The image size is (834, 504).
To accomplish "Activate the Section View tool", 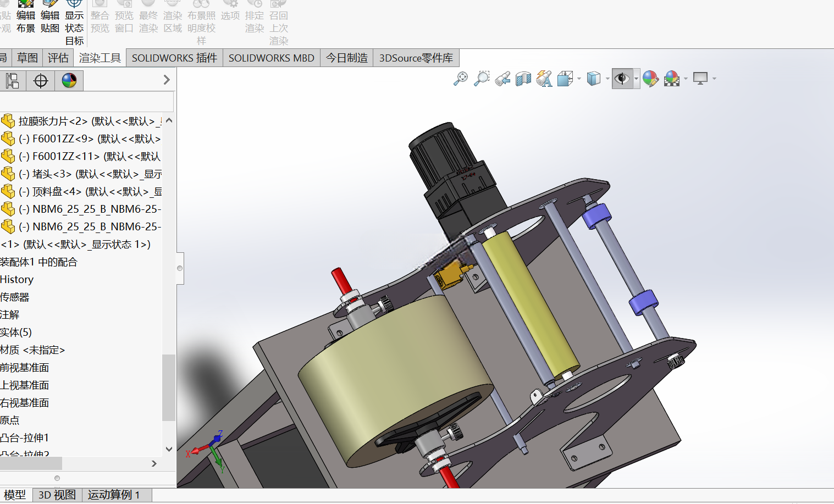I will [x=523, y=79].
